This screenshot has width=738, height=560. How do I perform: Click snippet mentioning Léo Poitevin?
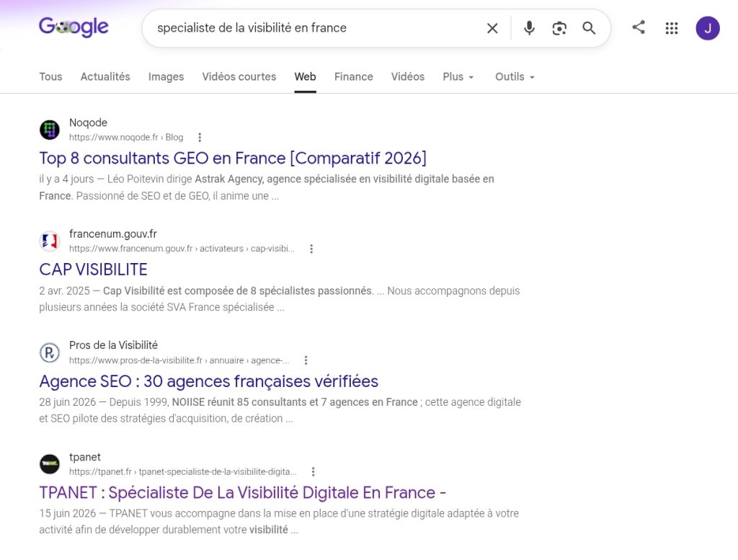[267, 187]
